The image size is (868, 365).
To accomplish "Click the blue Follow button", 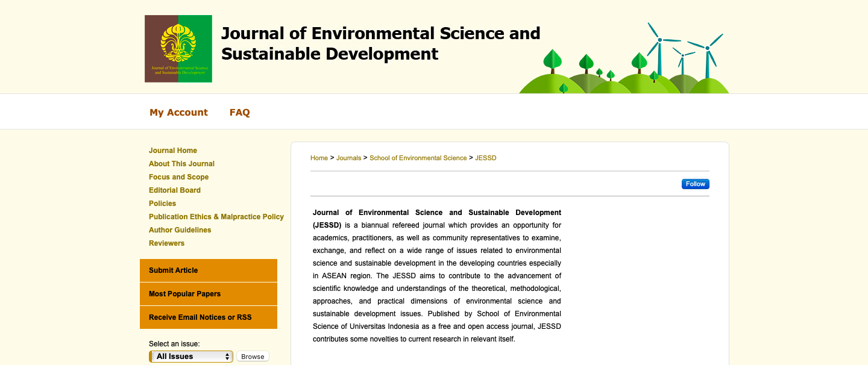I will [x=695, y=184].
